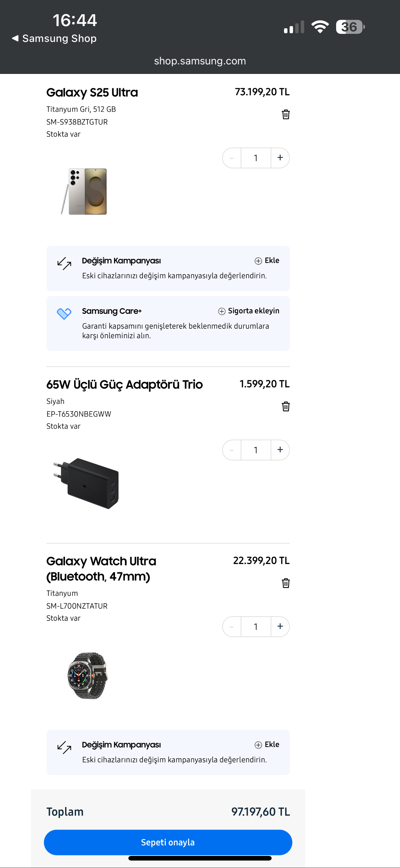Image resolution: width=400 pixels, height=868 pixels.
Task: Tap Ekle on S25 Ultra Değişim Kampanyası
Action: coord(267,260)
